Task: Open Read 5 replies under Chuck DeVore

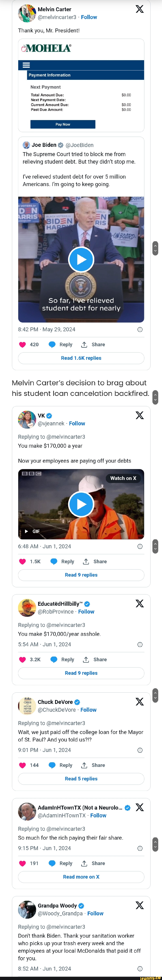Action: click(x=81, y=779)
